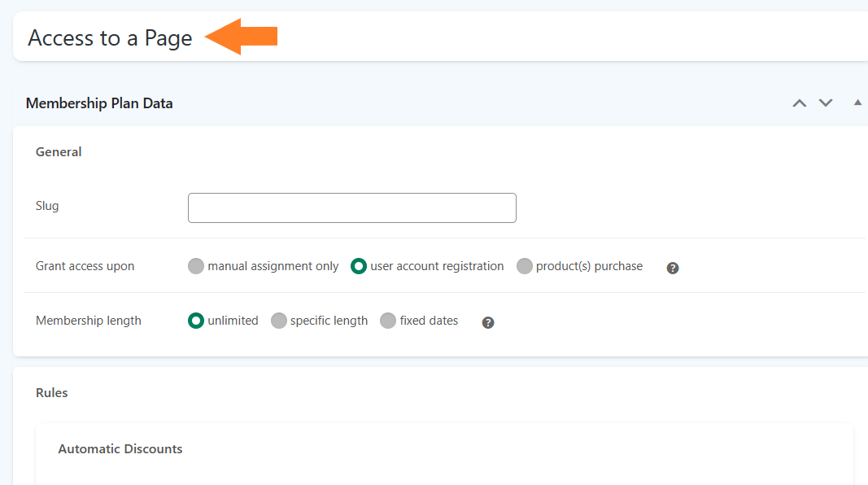
Task: Click the Automatic Discounts heading
Action: [x=120, y=449]
